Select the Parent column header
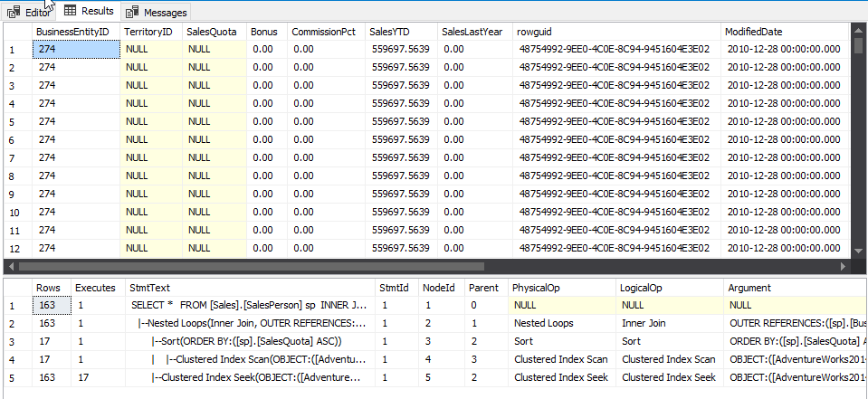This screenshot has width=868, height=399. click(x=486, y=288)
